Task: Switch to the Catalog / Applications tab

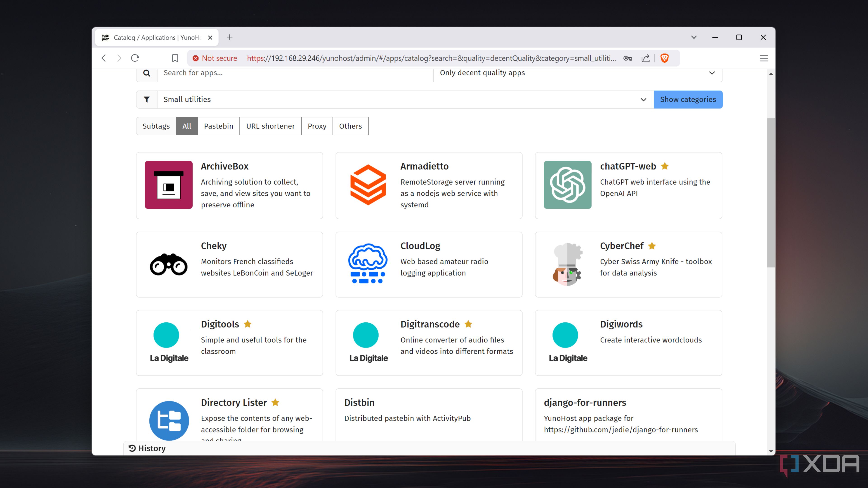Action: (x=157, y=37)
